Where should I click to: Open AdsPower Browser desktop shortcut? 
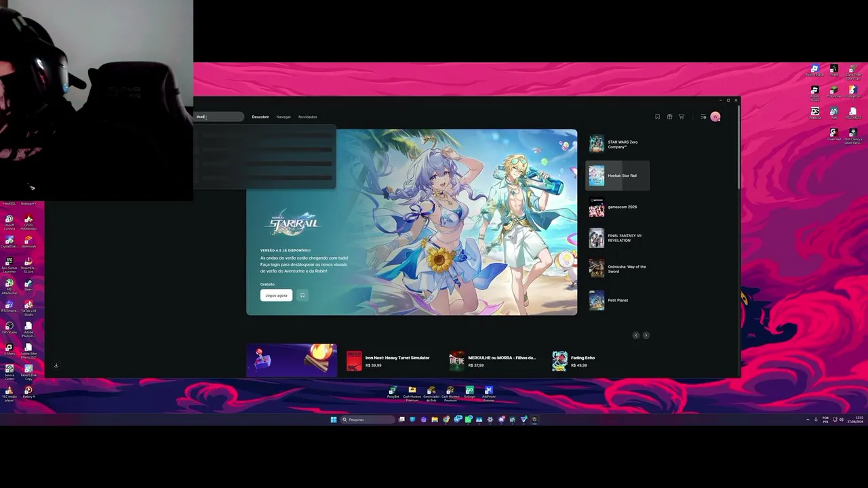488,394
